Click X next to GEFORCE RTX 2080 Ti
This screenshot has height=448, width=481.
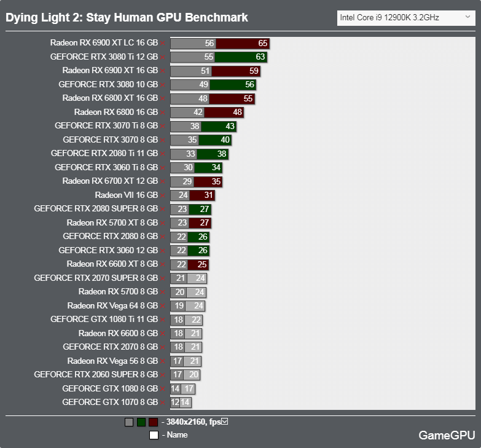163,154
